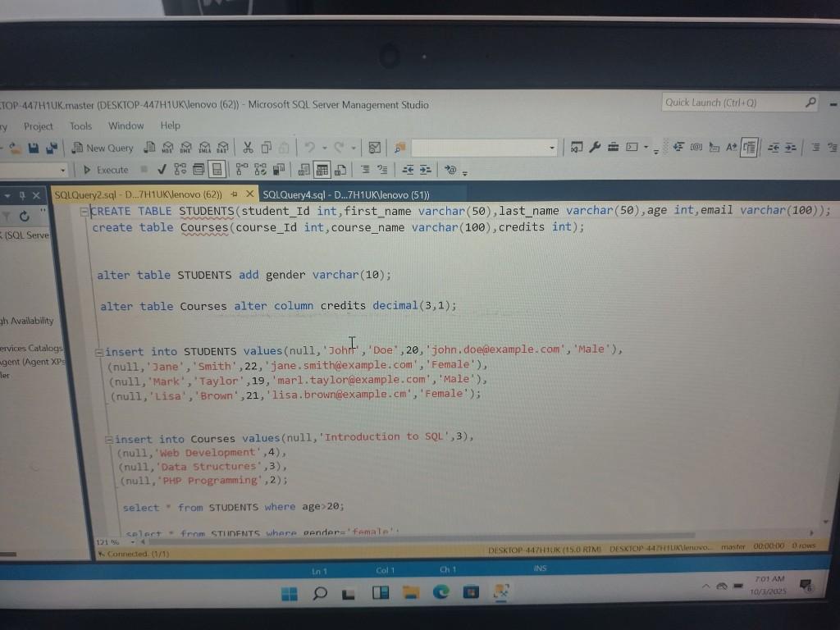Close the SQLQuery2.sql tab
The width and height of the screenshot is (840, 630).
click(249, 194)
